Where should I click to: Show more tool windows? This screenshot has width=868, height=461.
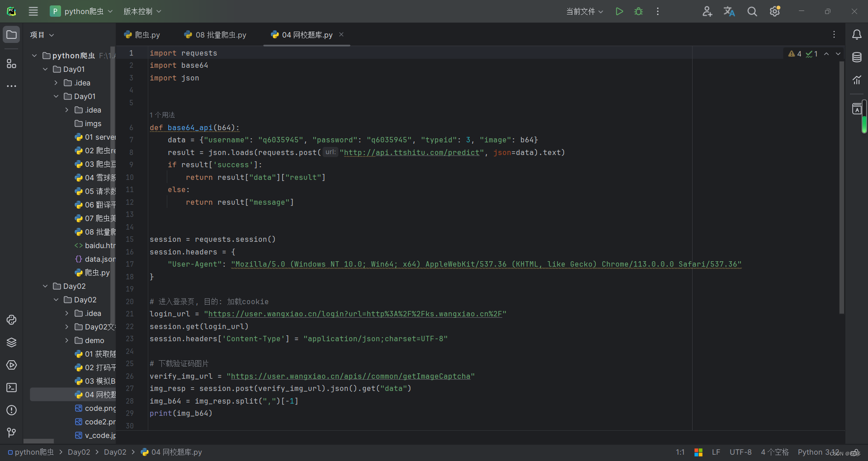12,86
